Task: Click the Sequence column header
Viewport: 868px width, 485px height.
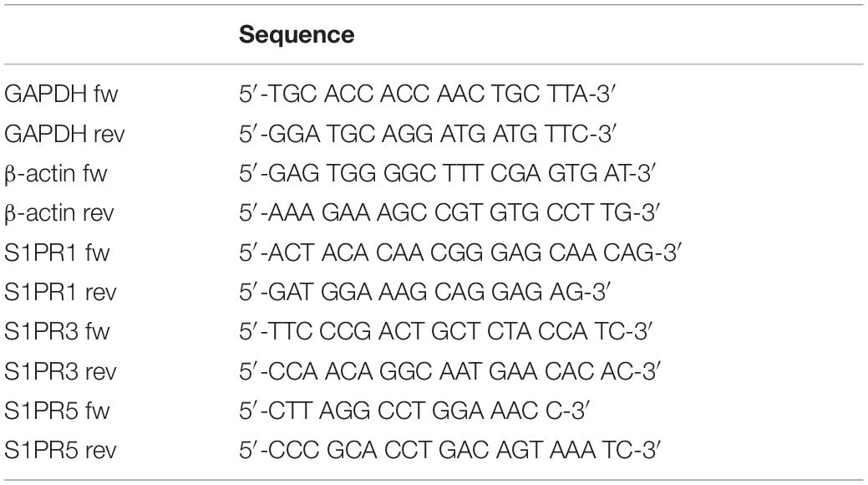Action: (297, 35)
